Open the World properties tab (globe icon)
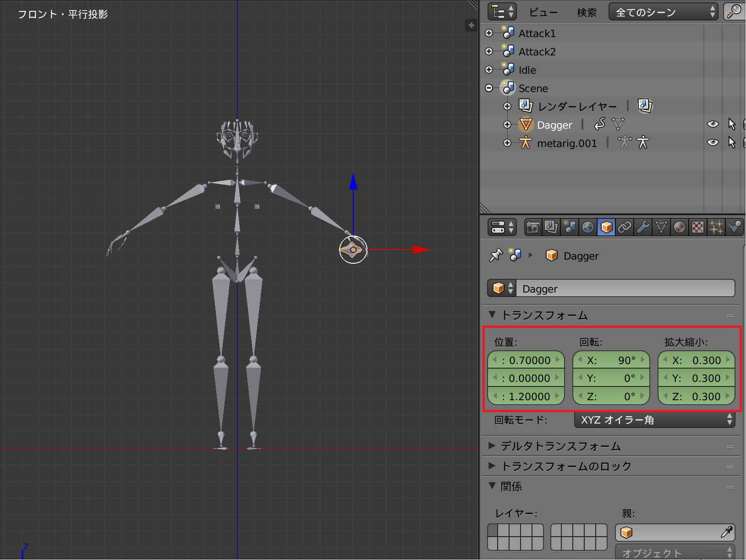 tap(588, 227)
